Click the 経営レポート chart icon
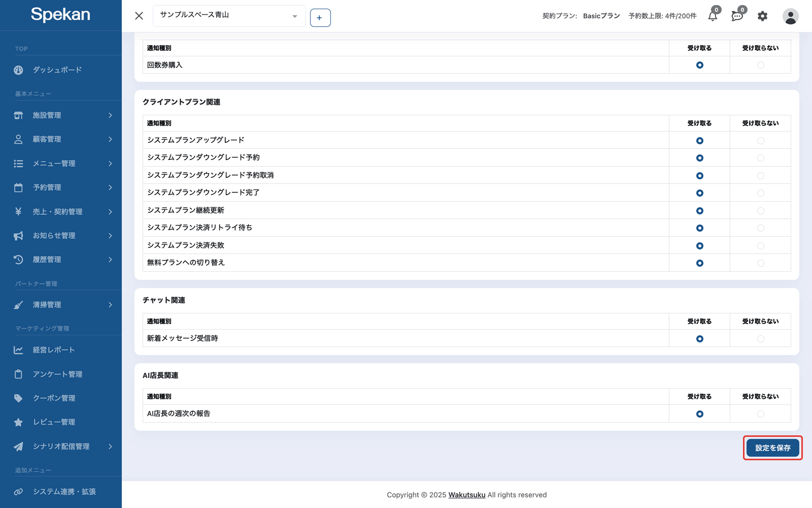This screenshot has width=812, height=508. [18, 350]
